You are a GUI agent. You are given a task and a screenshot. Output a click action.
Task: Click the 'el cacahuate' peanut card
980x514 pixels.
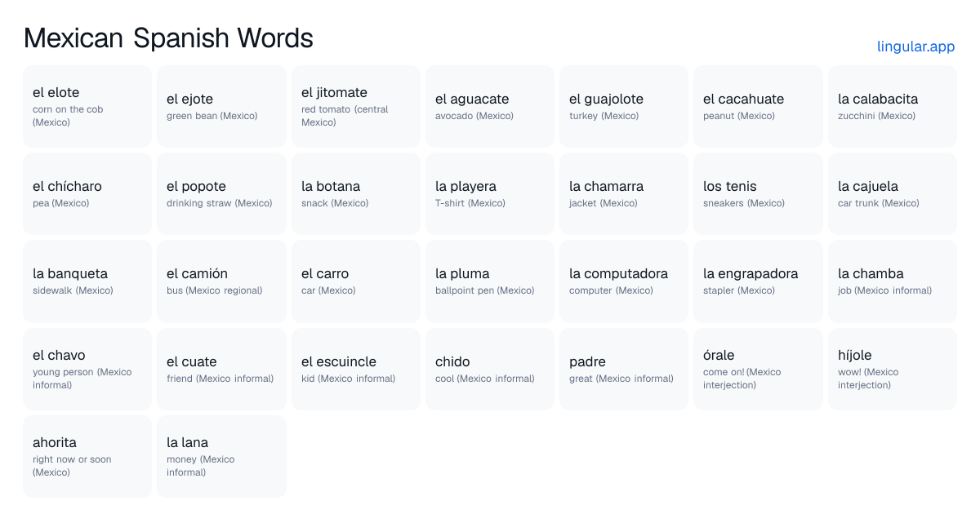click(758, 107)
